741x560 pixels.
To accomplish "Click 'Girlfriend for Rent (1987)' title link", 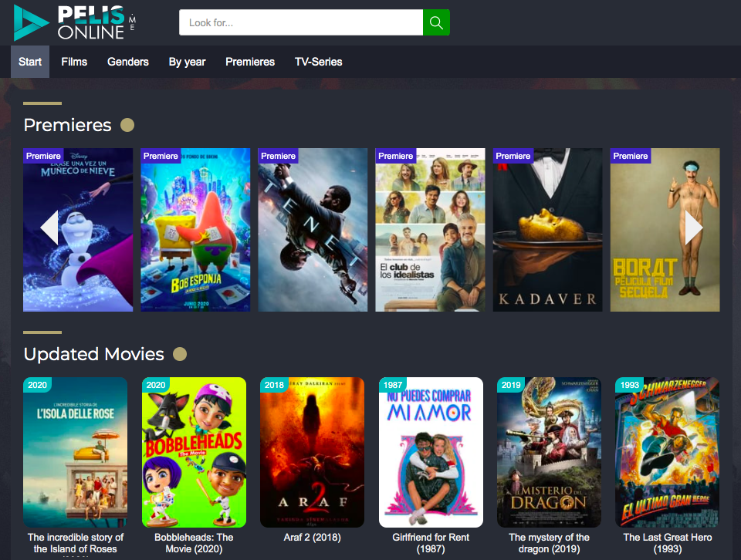I will click(x=431, y=543).
